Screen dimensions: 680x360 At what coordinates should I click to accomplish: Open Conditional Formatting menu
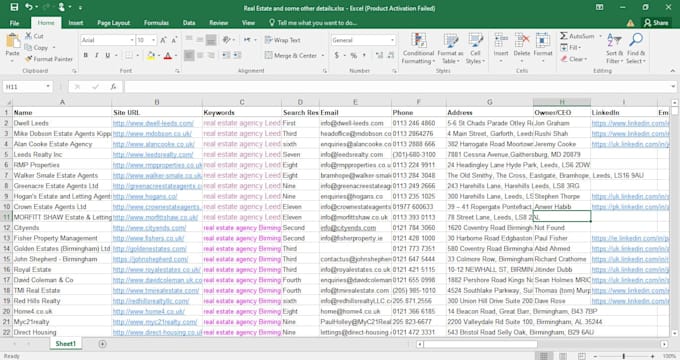click(x=418, y=48)
